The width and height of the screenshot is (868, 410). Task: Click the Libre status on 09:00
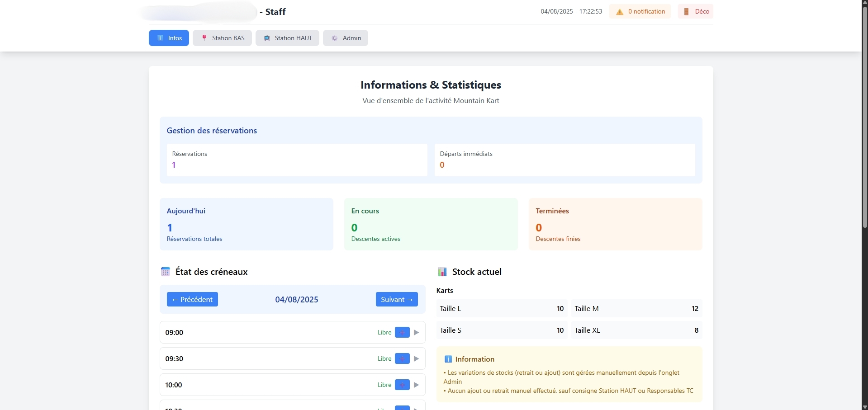[384, 332]
